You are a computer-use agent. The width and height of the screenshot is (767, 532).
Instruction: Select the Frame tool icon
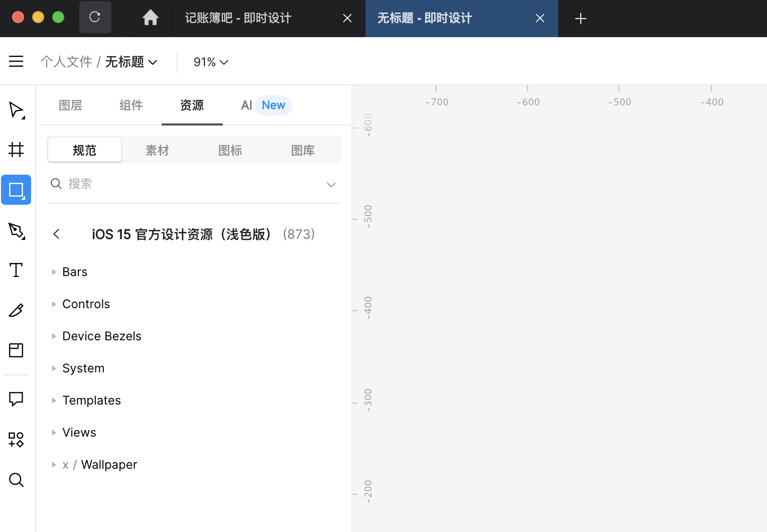click(16, 150)
